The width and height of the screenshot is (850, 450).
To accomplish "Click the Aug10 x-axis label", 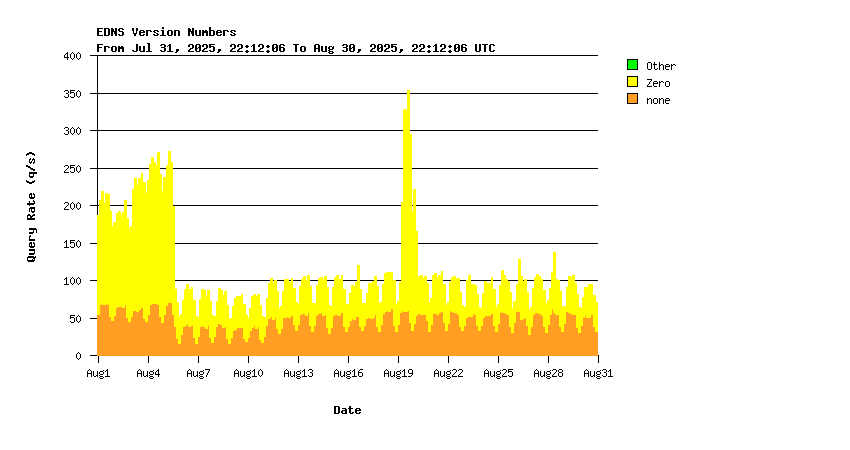I will [x=248, y=374].
